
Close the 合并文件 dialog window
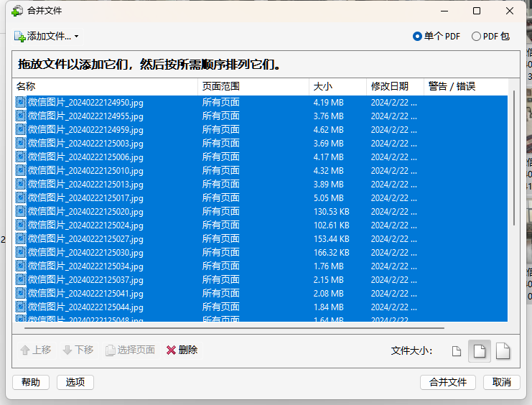[510, 11]
